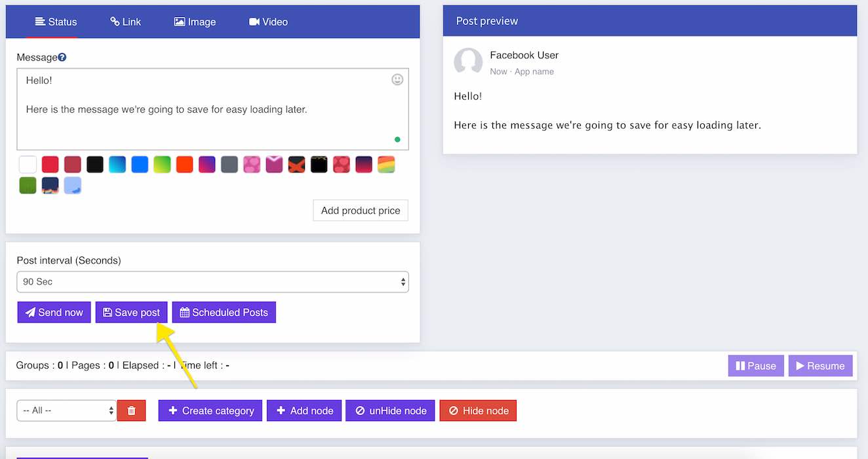Click the Message help question mark icon

coord(62,58)
